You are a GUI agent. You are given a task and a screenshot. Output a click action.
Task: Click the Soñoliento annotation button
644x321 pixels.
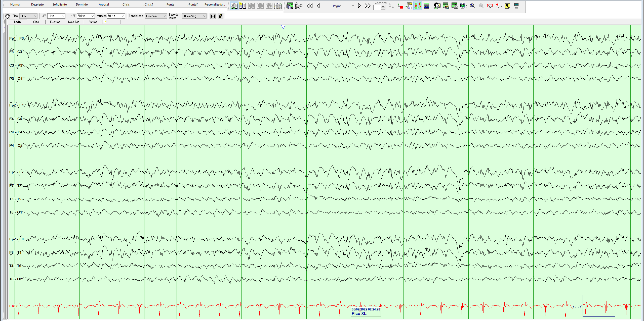coord(60,5)
